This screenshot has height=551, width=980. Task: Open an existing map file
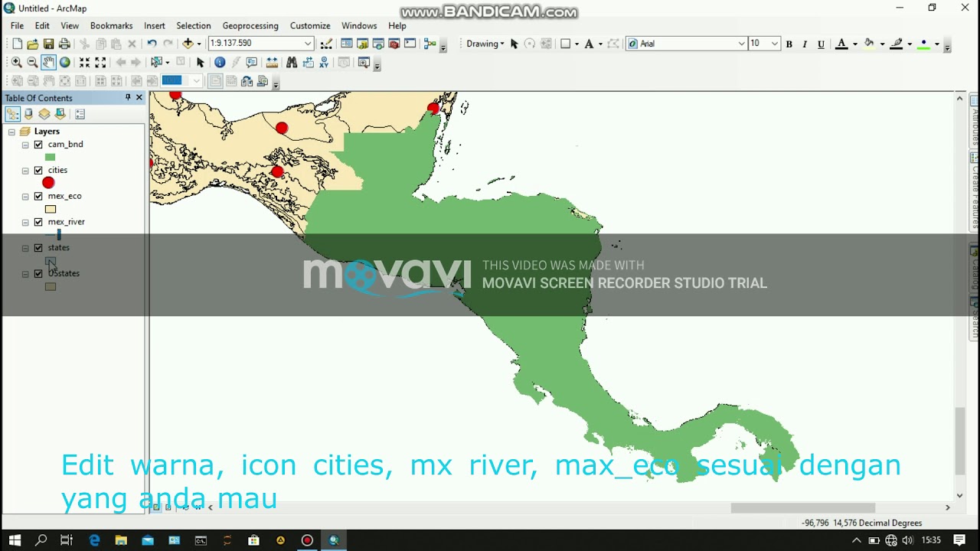32,44
